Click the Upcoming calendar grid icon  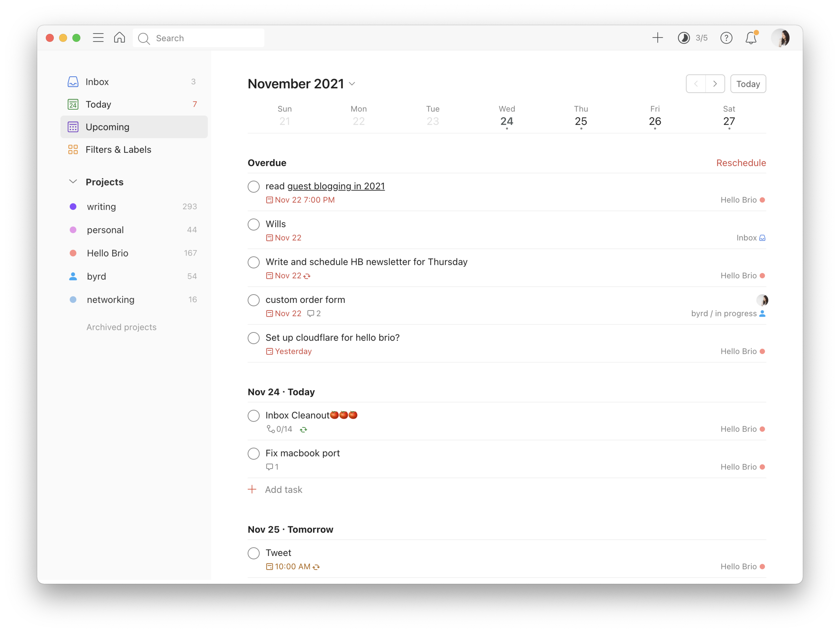73,126
